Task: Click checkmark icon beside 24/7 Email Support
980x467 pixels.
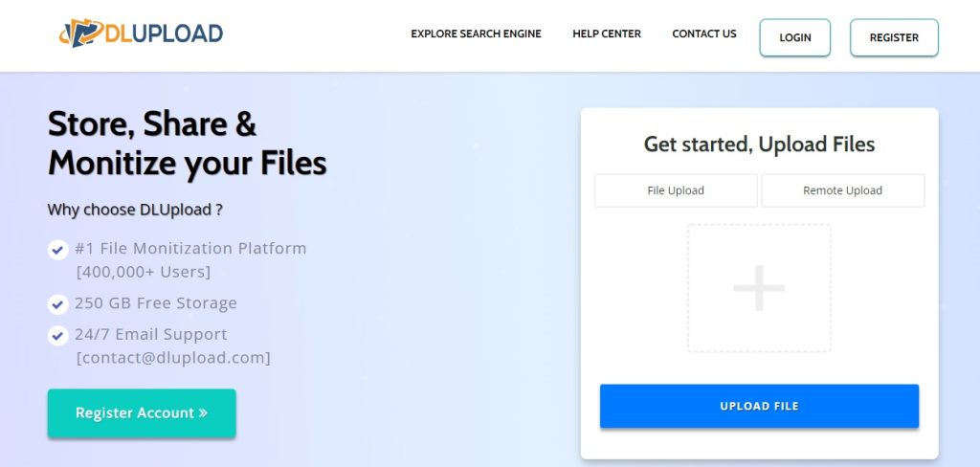Action: tap(57, 336)
